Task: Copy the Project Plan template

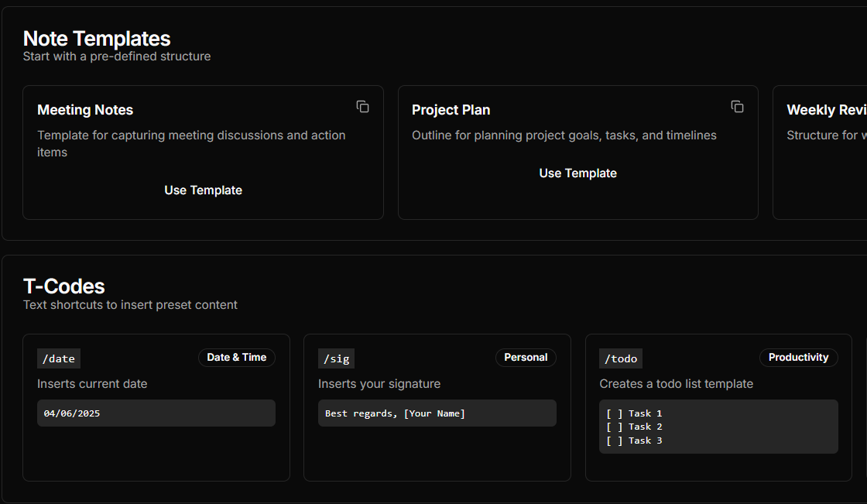Action: [737, 107]
